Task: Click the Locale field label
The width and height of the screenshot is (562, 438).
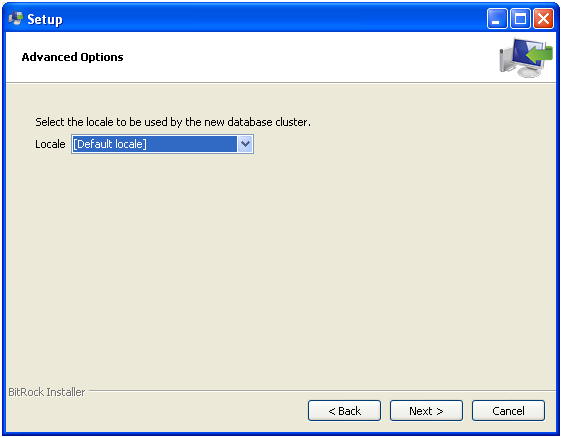Action: coord(50,144)
